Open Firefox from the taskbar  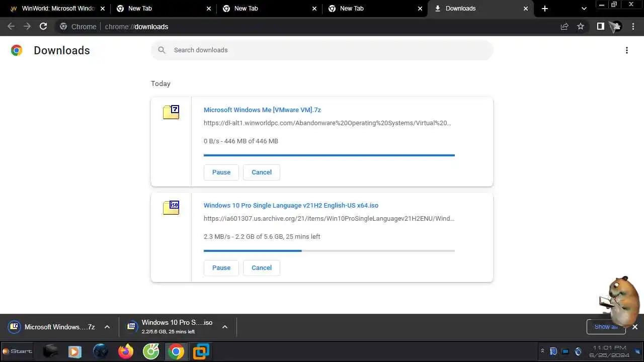pyautogui.click(x=126, y=351)
